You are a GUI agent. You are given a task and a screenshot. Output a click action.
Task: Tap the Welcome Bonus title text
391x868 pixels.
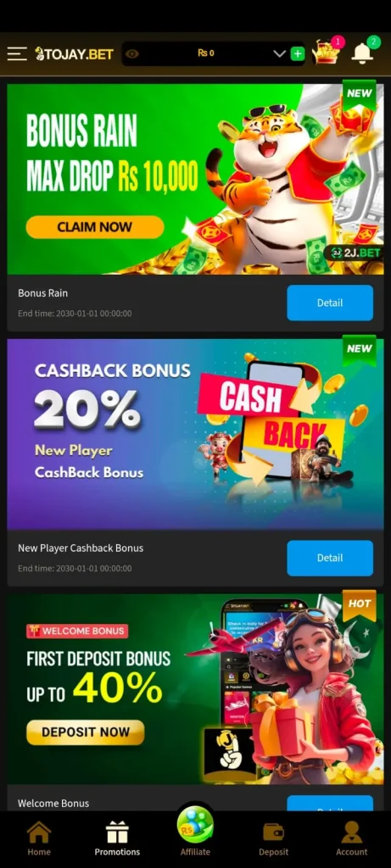tap(53, 803)
